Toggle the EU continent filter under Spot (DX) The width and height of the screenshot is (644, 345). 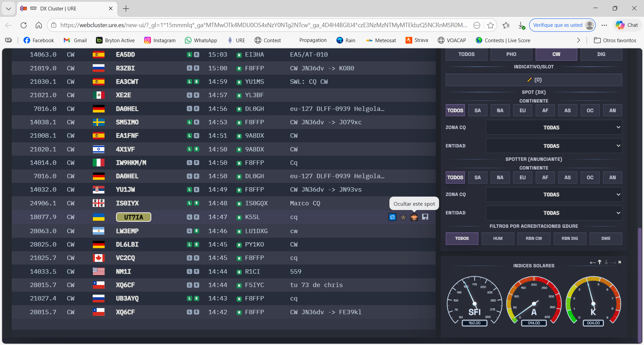[x=523, y=111]
